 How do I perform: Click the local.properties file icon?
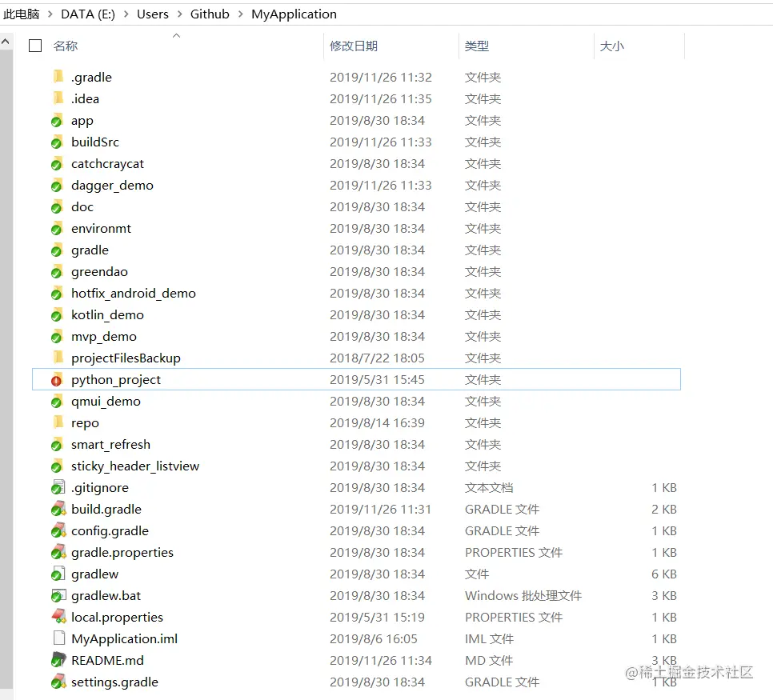click(58, 617)
